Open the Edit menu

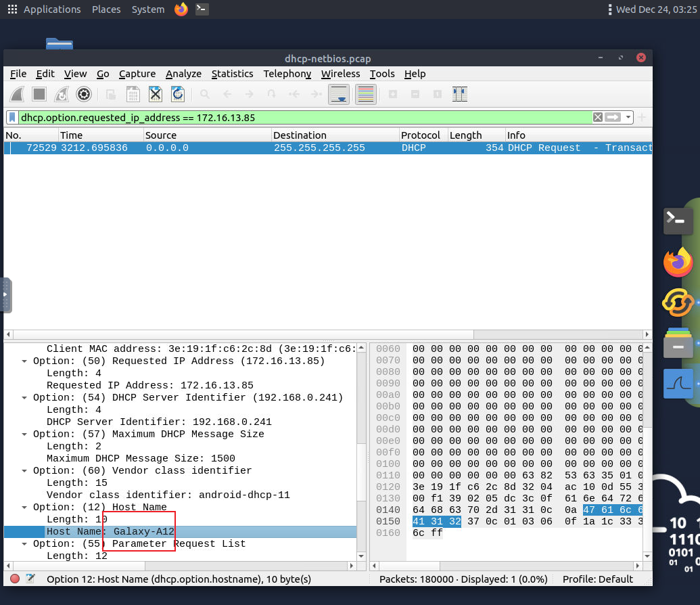coord(45,74)
